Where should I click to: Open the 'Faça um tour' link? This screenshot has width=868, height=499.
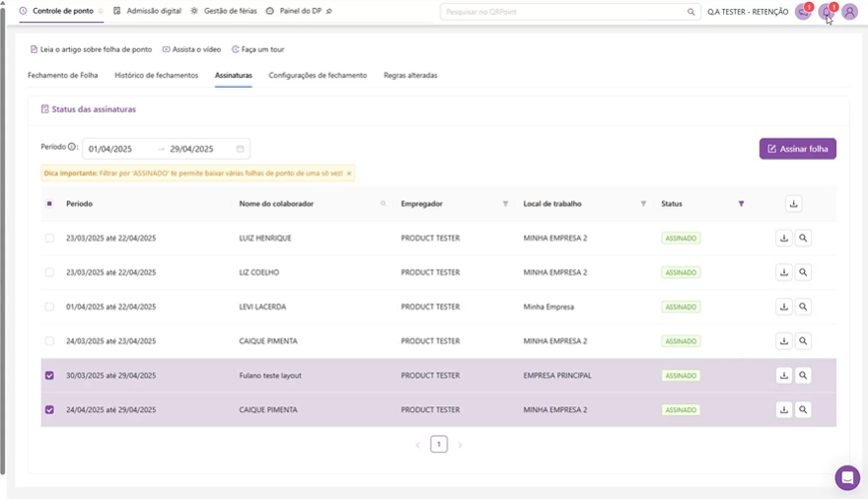point(257,48)
